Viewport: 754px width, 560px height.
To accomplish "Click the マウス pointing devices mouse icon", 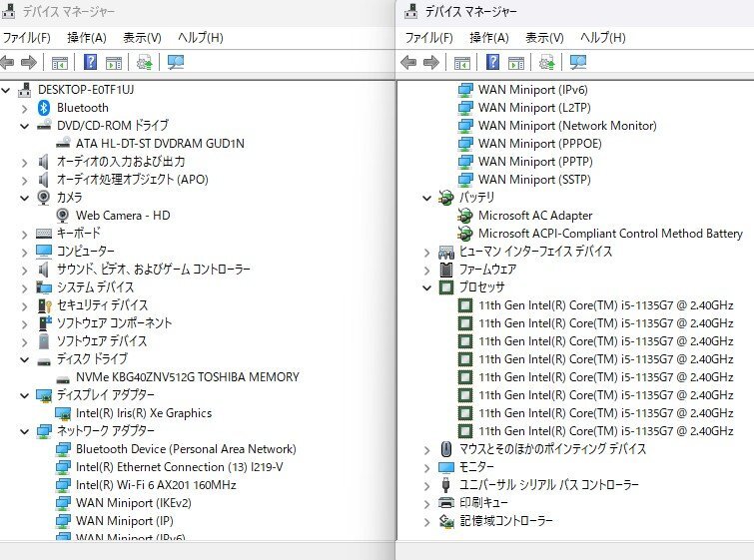I will pos(446,449).
